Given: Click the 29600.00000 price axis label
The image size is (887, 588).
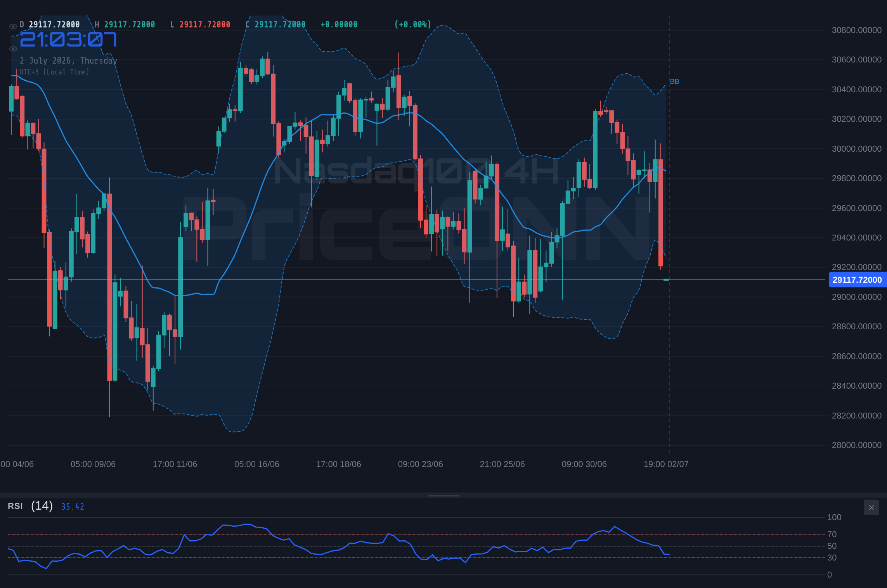Looking at the screenshot, I should [856, 208].
